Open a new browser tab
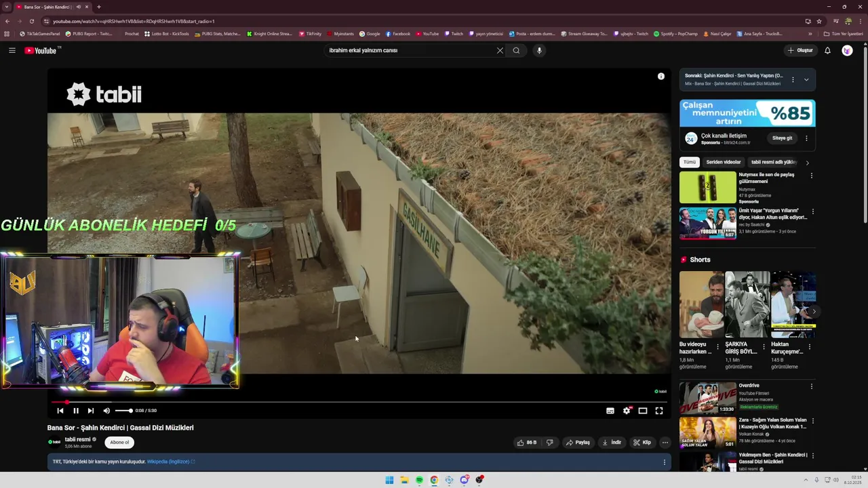The height and width of the screenshot is (488, 868). [99, 7]
